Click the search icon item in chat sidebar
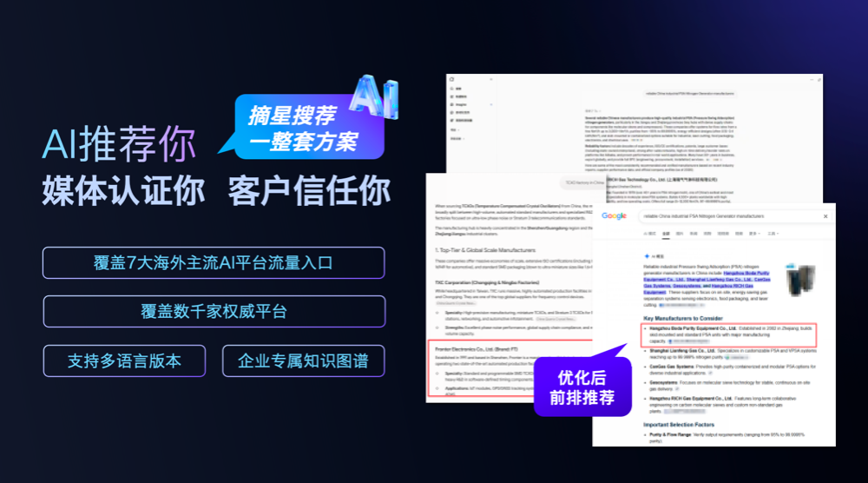 point(457,89)
